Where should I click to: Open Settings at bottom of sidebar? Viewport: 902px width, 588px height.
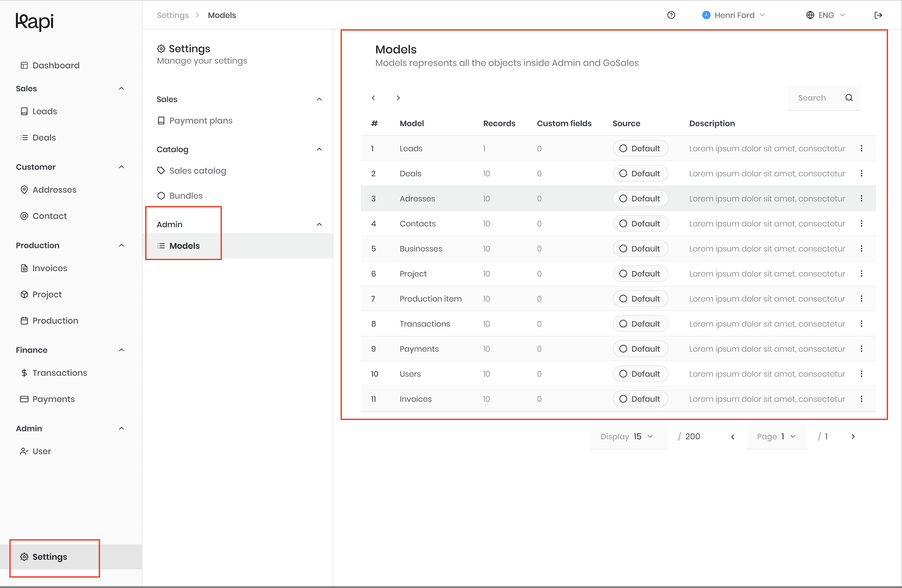point(71,557)
